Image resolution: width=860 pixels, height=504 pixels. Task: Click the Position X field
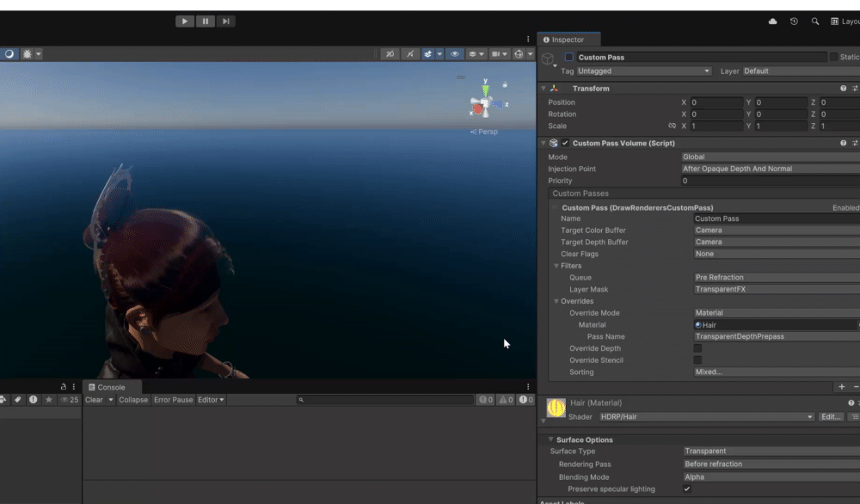point(716,102)
